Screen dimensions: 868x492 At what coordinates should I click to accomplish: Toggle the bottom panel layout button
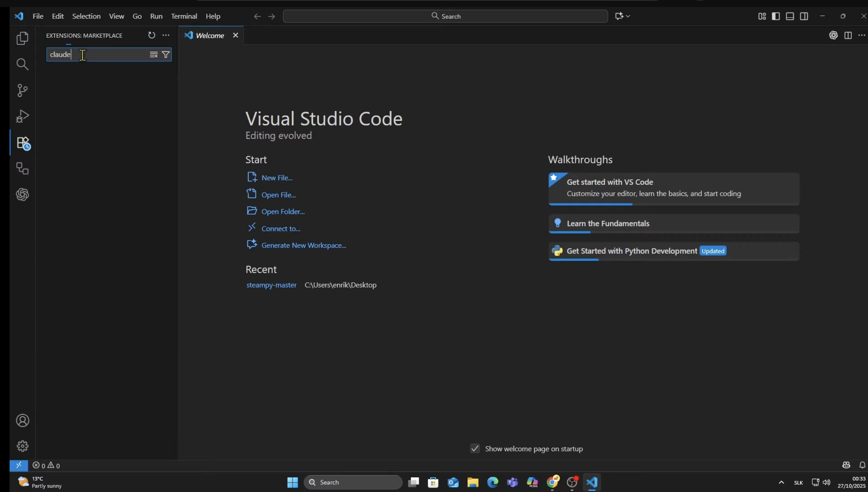[x=790, y=16]
